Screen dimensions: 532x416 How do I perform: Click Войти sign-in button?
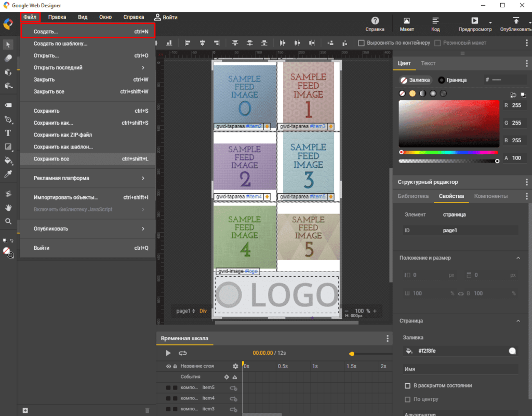coord(165,17)
